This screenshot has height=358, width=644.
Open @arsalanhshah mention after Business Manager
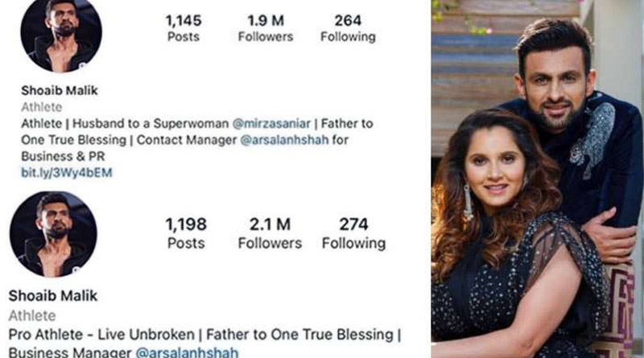pos(187,352)
